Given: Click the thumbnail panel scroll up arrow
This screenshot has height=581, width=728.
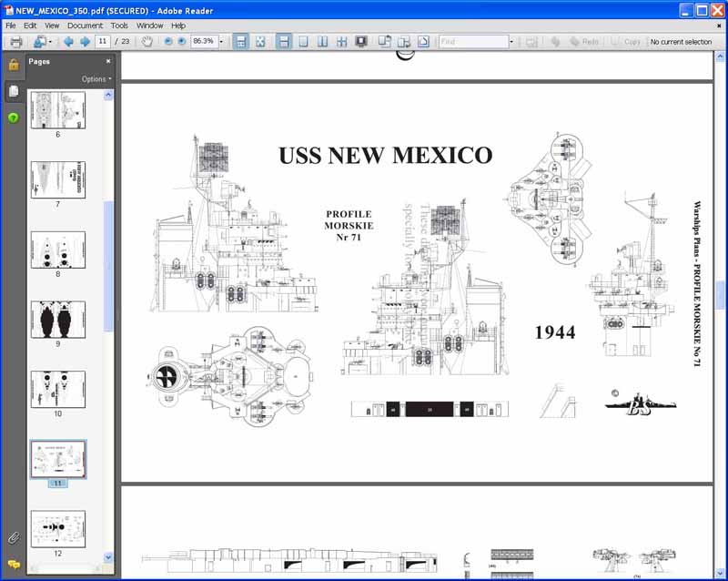Looking at the screenshot, I should point(108,96).
